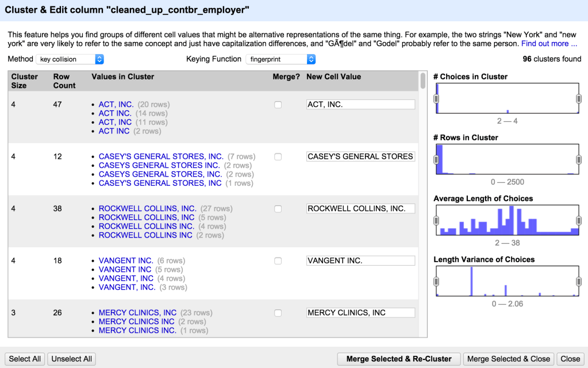Expand keying function options via chevron arrow

point(310,59)
